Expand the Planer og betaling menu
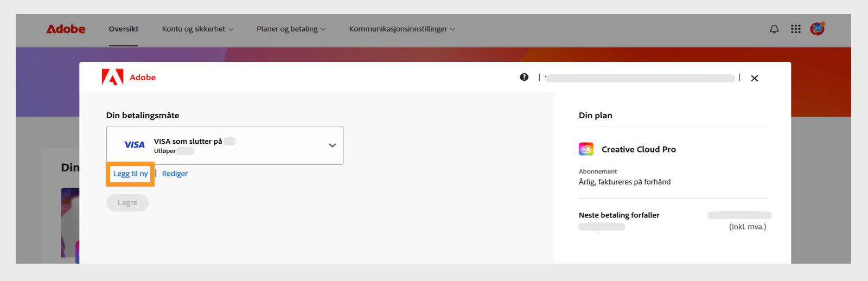 click(x=291, y=29)
